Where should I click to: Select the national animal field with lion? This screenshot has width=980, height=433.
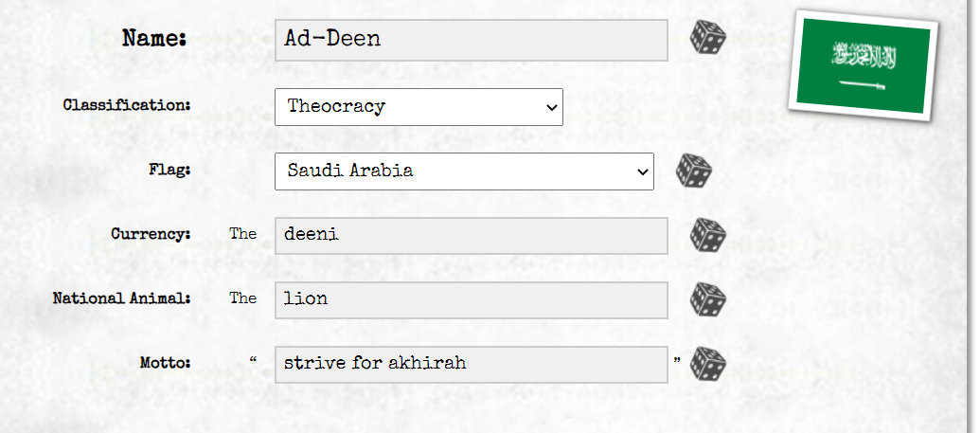(x=472, y=300)
